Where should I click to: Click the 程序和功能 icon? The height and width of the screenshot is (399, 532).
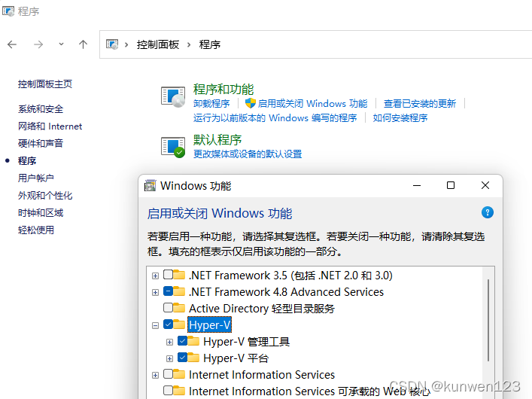coord(173,97)
